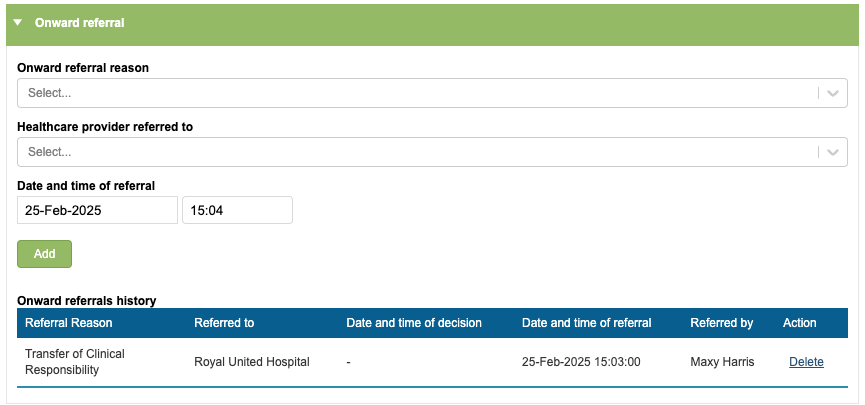This screenshot has width=865, height=405.
Task: Click the Date and time of decision header
Action: click(x=414, y=323)
